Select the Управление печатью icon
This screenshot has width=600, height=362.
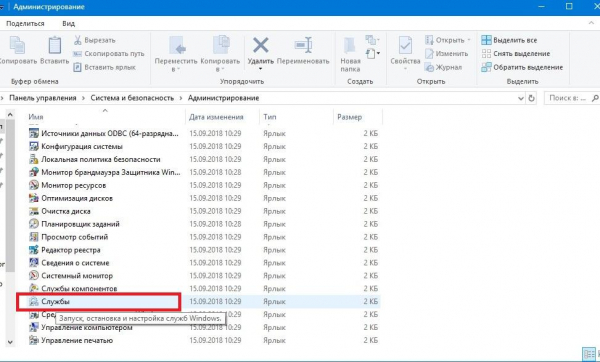click(x=34, y=340)
